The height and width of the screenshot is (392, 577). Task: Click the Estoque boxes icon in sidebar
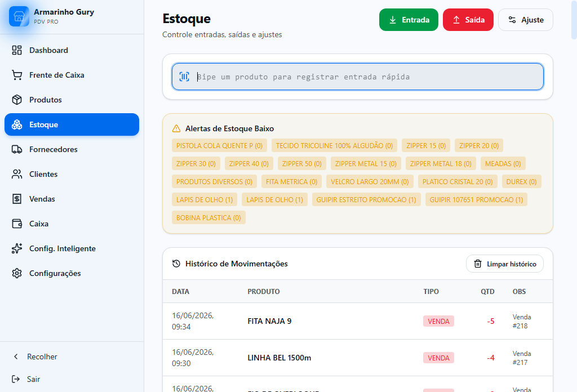click(17, 124)
